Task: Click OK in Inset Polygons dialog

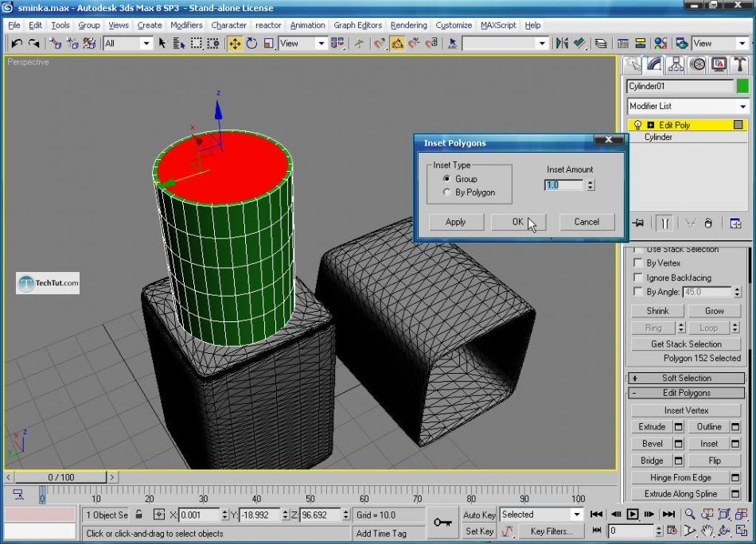Action: point(518,222)
